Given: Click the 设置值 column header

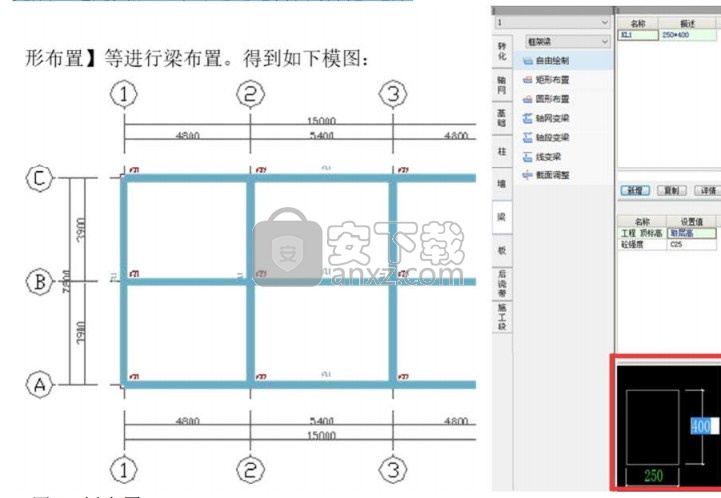Looking at the screenshot, I should (x=692, y=222).
